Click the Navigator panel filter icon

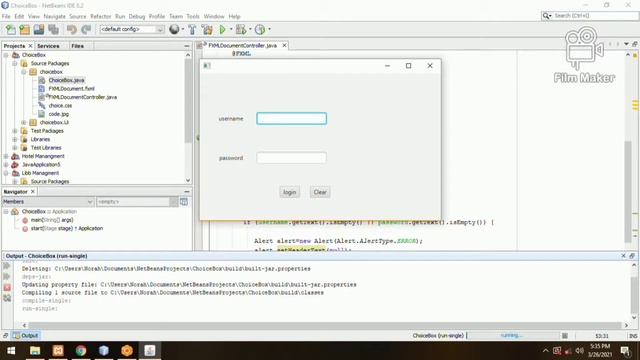coord(184,202)
